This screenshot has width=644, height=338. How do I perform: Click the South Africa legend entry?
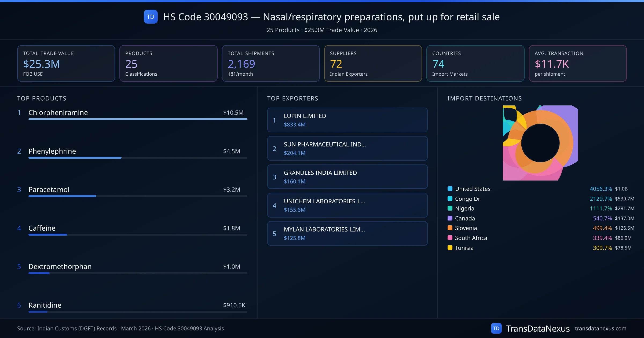pyautogui.click(x=471, y=238)
